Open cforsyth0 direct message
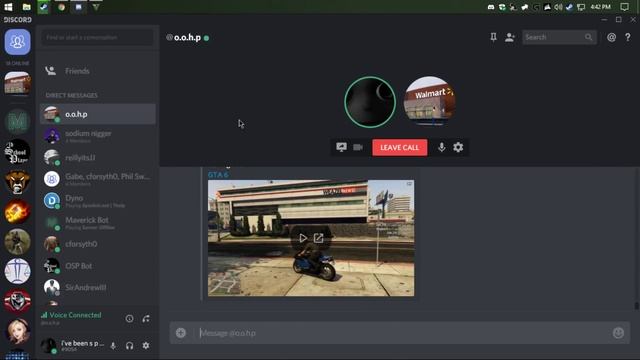Viewport: 640px width, 360px height. click(x=98, y=244)
